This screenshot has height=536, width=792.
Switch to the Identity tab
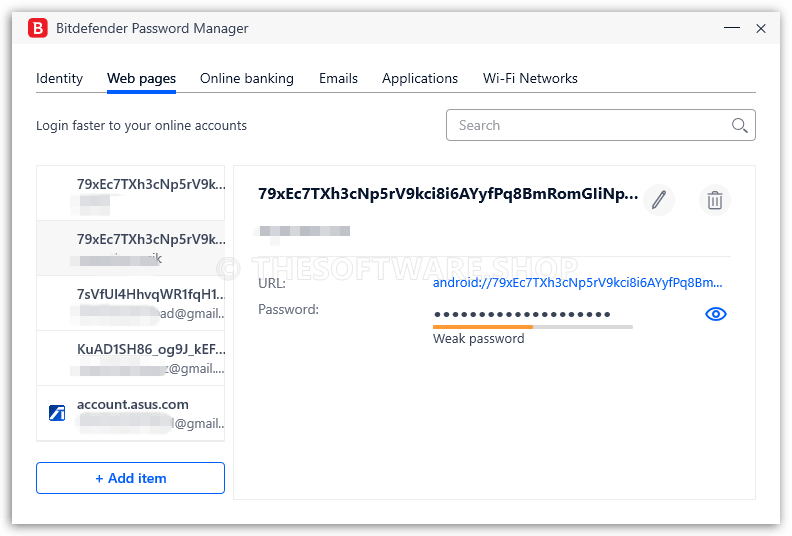click(59, 78)
